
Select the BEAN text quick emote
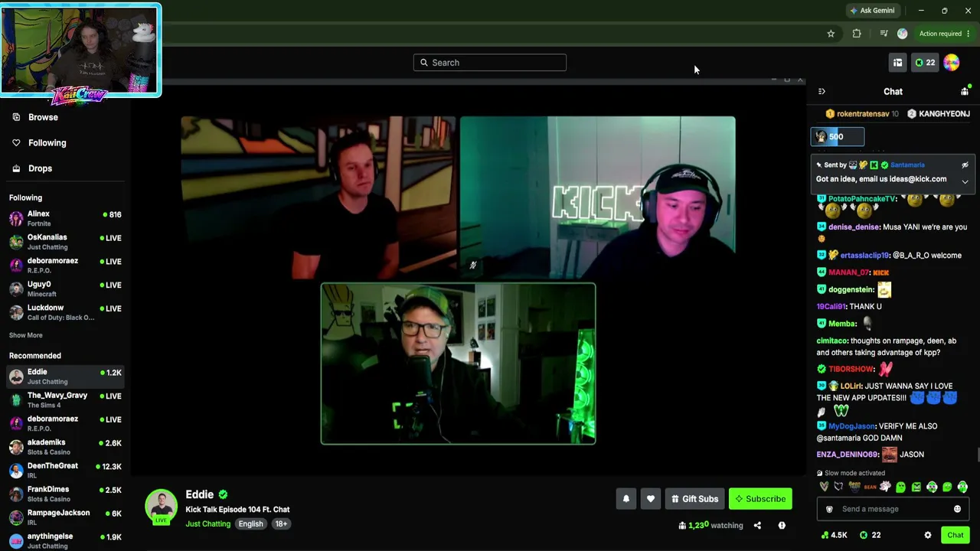(870, 487)
